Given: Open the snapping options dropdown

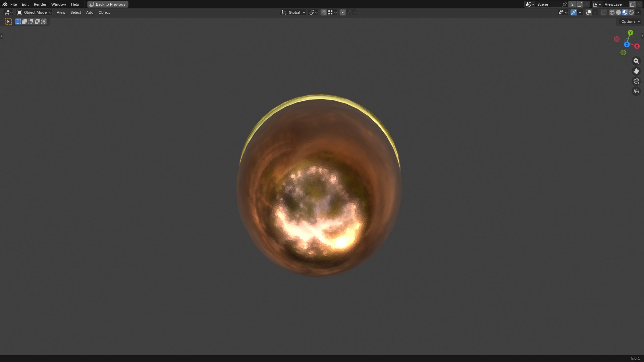Looking at the screenshot, I should [x=332, y=12].
